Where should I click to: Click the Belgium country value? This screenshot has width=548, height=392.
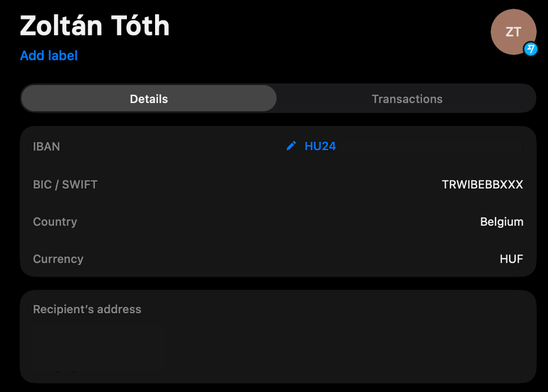pos(501,221)
